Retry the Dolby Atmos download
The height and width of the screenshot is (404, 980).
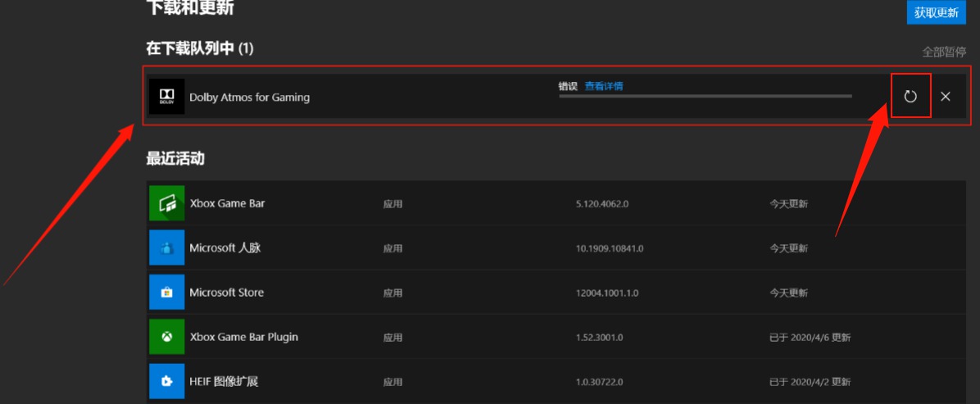click(910, 97)
